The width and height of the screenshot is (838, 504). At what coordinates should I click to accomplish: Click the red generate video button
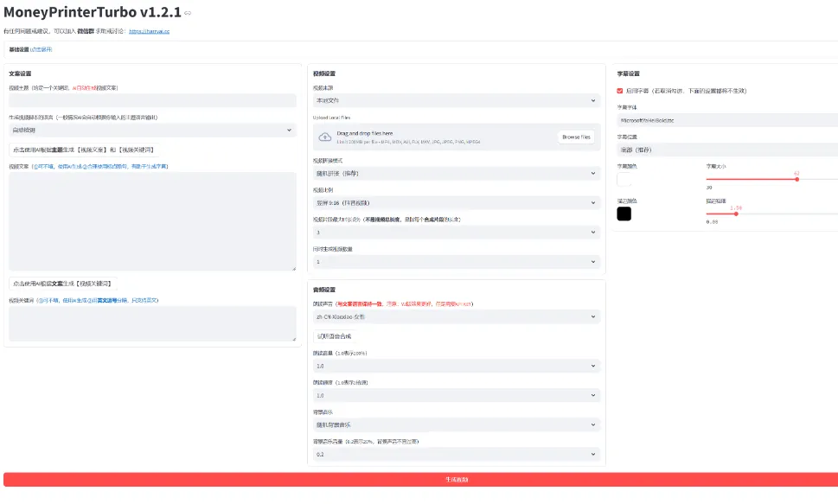click(x=420, y=479)
